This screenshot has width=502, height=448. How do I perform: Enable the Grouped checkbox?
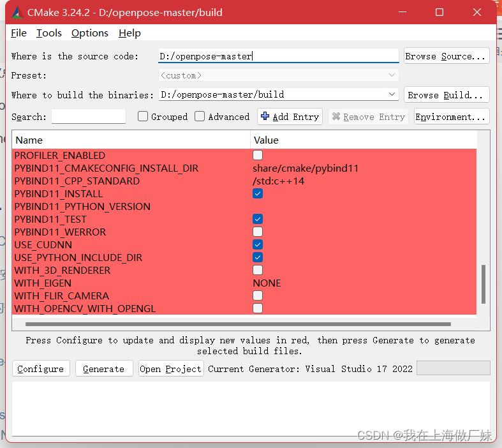tap(143, 116)
